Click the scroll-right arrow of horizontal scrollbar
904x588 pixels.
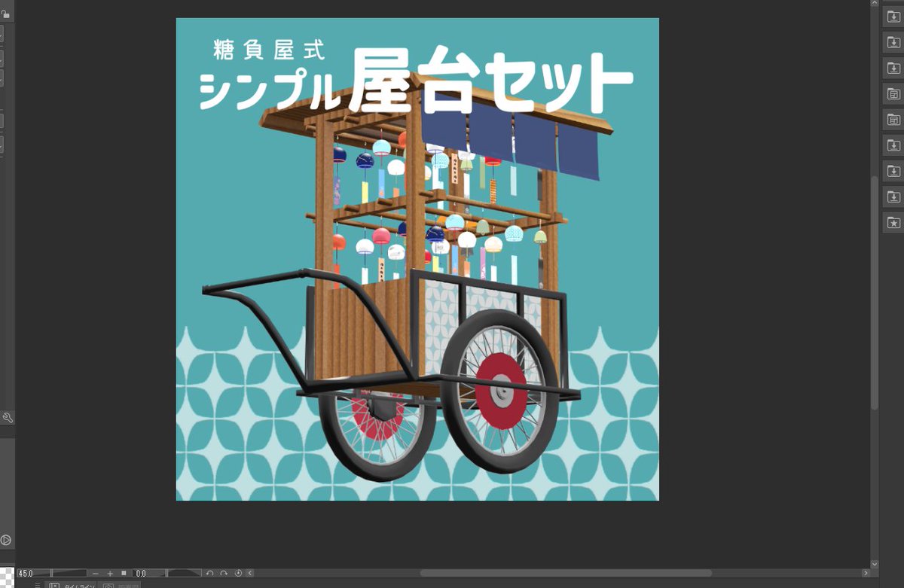[x=866, y=574]
